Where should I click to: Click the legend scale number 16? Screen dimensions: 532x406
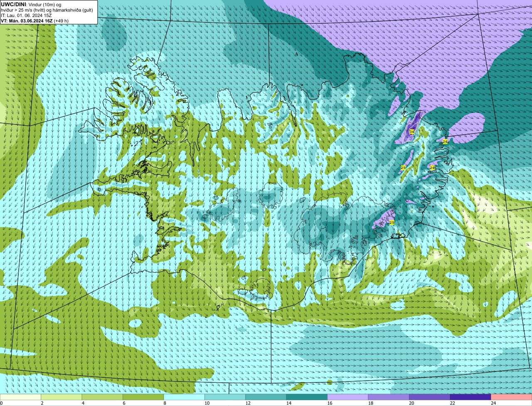(329, 403)
